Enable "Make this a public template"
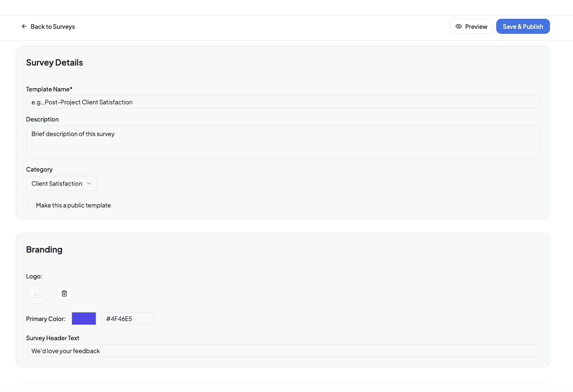This screenshot has height=392, width=573. (x=29, y=205)
